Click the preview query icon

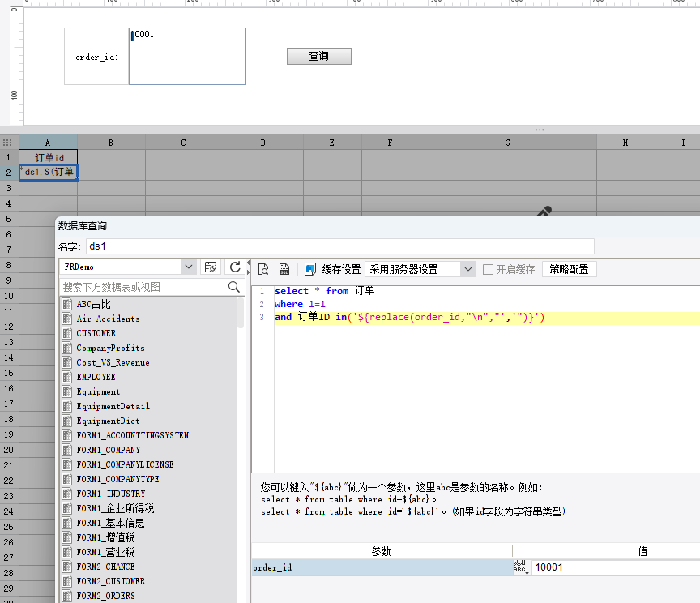click(263, 269)
